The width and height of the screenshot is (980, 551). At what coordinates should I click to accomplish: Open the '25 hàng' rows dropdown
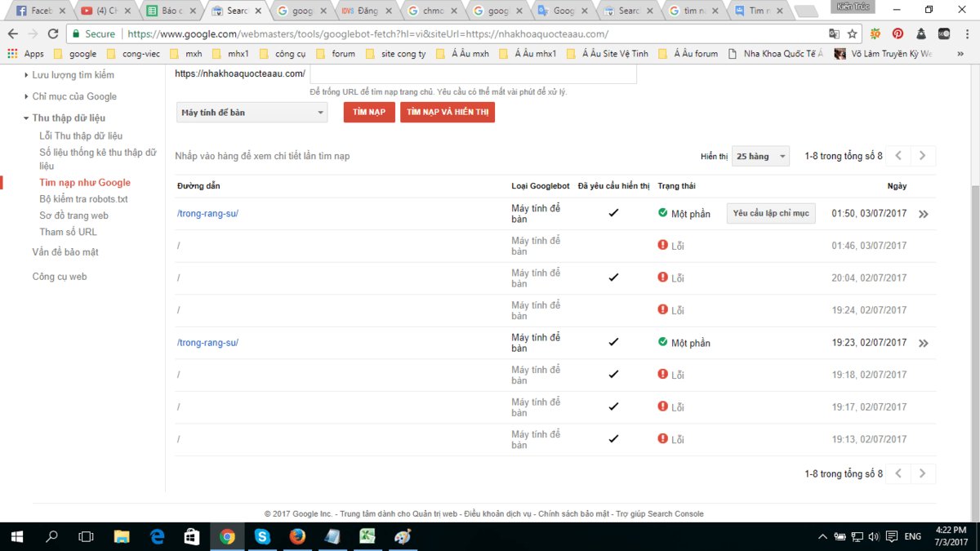760,156
